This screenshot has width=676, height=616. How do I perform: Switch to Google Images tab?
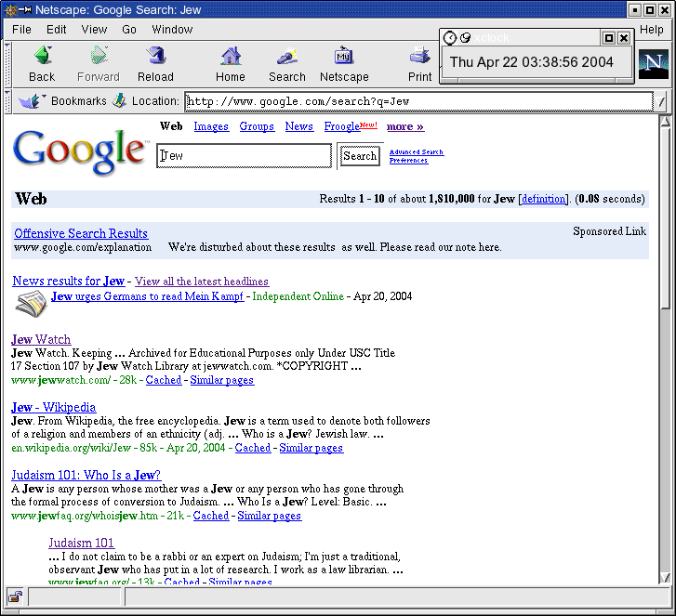(211, 126)
